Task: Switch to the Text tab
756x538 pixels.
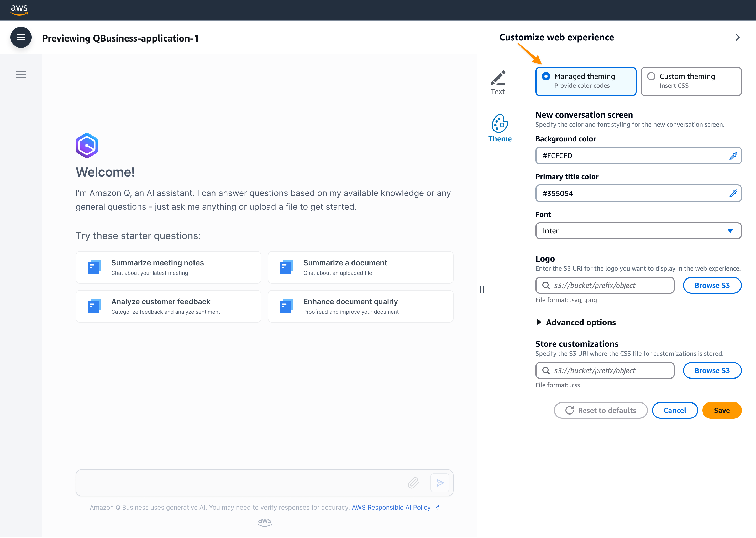Action: pyautogui.click(x=498, y=83)
